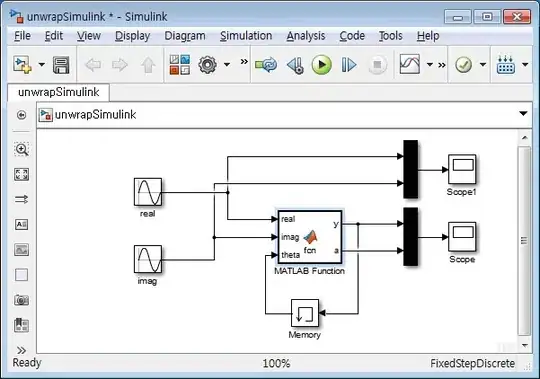The image size is (540, 379).
Task: Click the Screenshot camera palette icon
Action: pyautogui.click(x=21, y=300)
